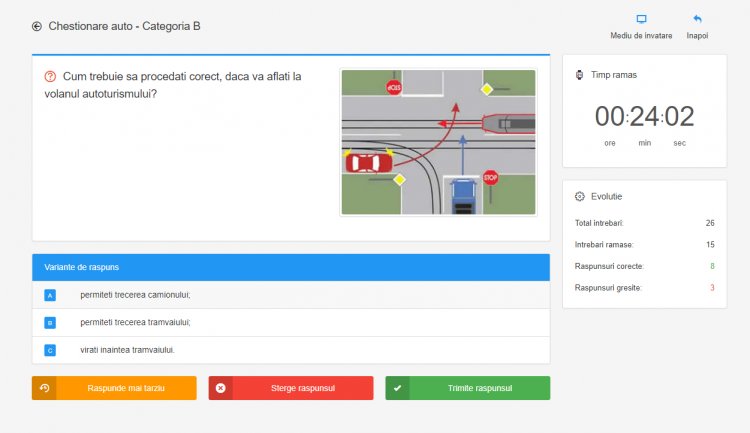Select answer checkbox C
The image size is (750, 433).
tap(50, 350)
